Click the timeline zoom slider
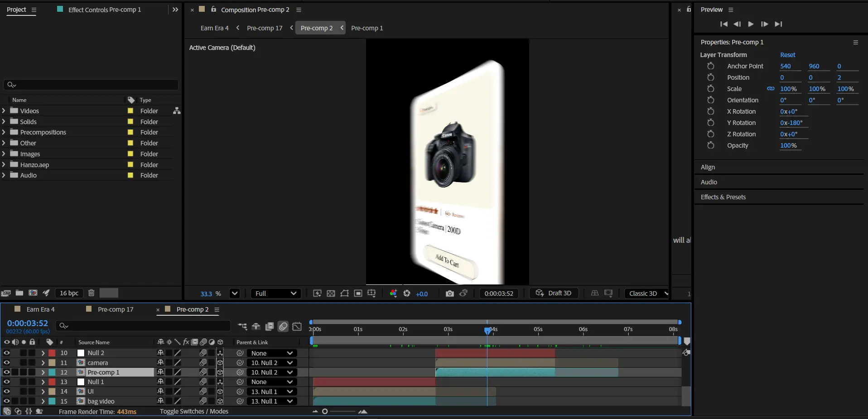This screenshot has width=868, height=419. [x=325, y=411]
